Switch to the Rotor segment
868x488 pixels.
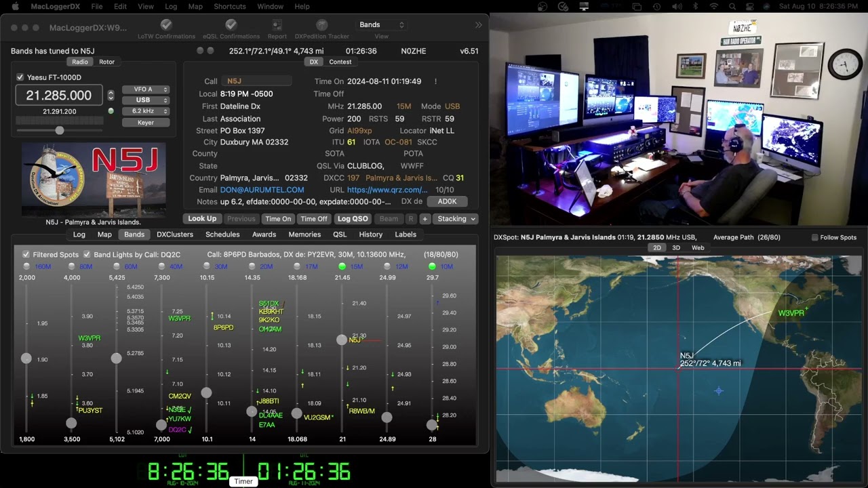tap(107, 62)
